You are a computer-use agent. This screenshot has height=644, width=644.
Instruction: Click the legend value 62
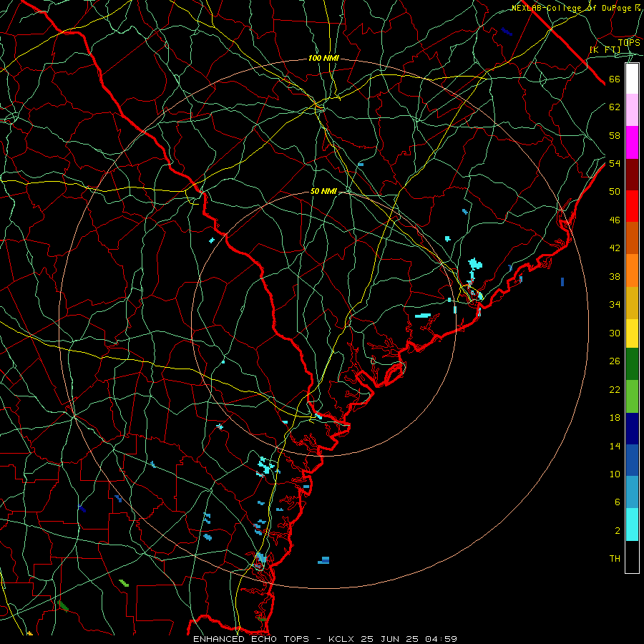(615, 107)
